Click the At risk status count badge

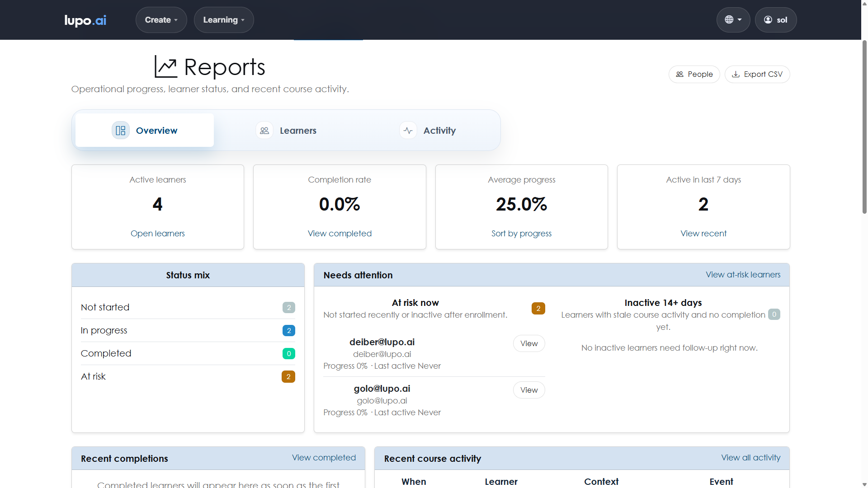(x=288, y=377)
